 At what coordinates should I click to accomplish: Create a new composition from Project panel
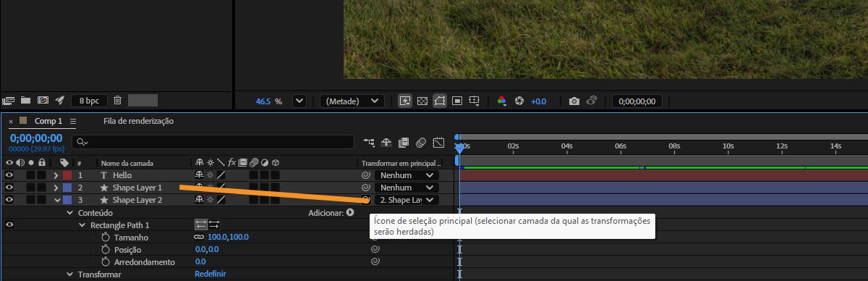coord(43,100)
